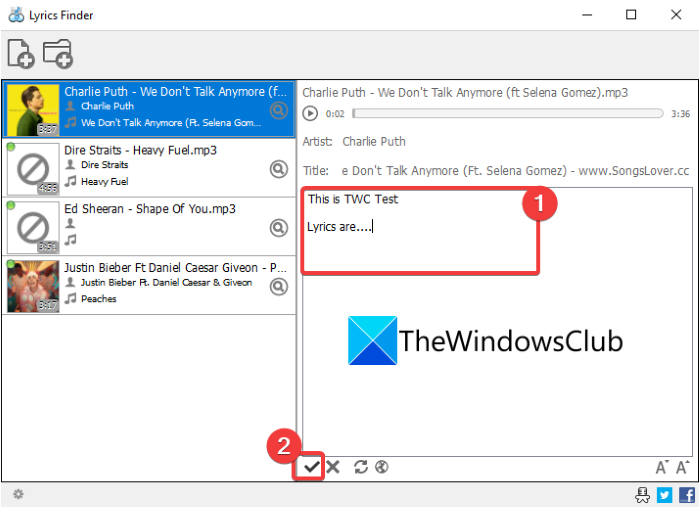Increase lyrics font size

tap(682, 467)
